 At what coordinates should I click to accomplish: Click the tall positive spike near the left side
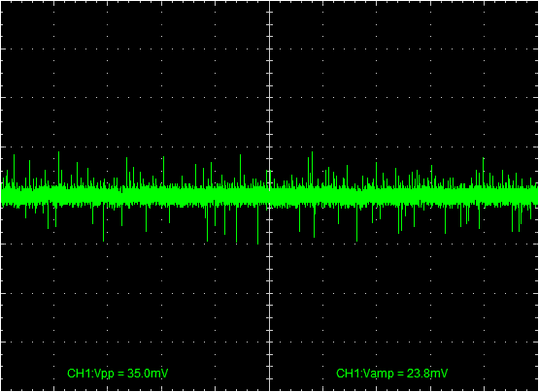click(x=59, y=168)
